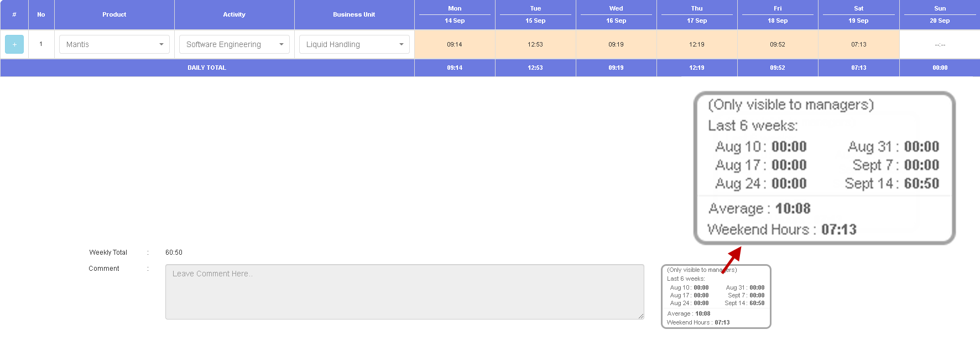980x345 pixels.
Task: Click Thursday 17 Sep hours 12:19
Action: point(697,44)
